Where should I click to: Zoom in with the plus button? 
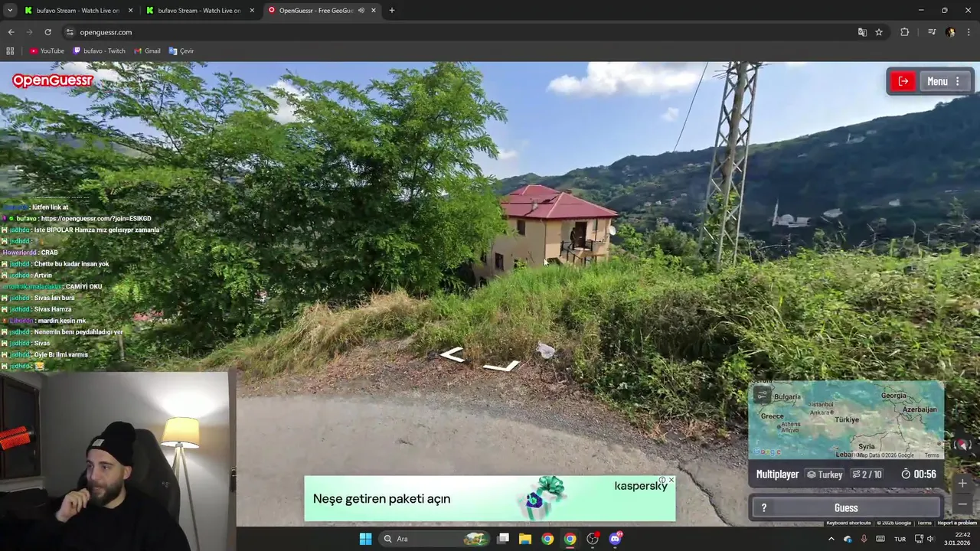(x=962, y=483)
